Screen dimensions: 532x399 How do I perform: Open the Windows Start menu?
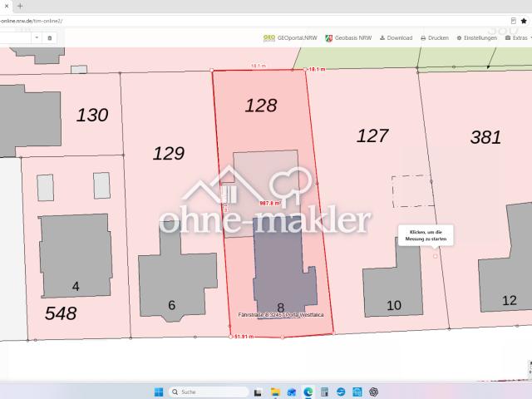coord(159,392)
